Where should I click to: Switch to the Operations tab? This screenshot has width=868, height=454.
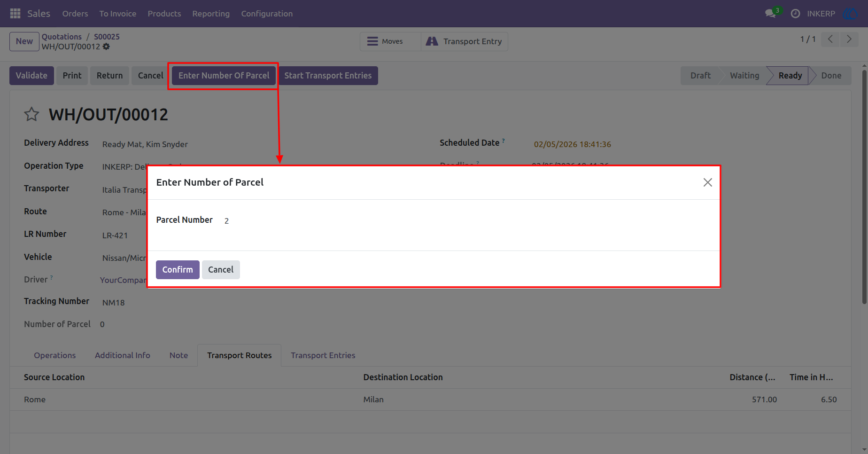tap(54, 355)
